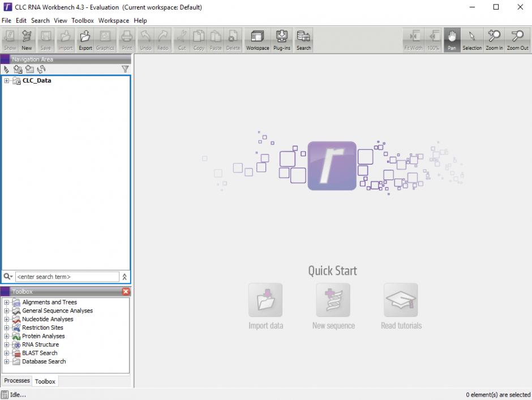This screenshot has width=532, height=400.
Task: Open the View menu
Action: pyautogui.click(x=61, y=21)
